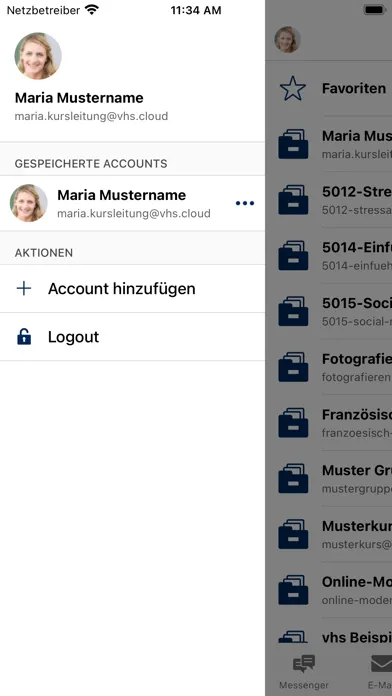392x696 pixels.
Task: Click folder icon of 5015-Soci… row
Action: point(293,311)
